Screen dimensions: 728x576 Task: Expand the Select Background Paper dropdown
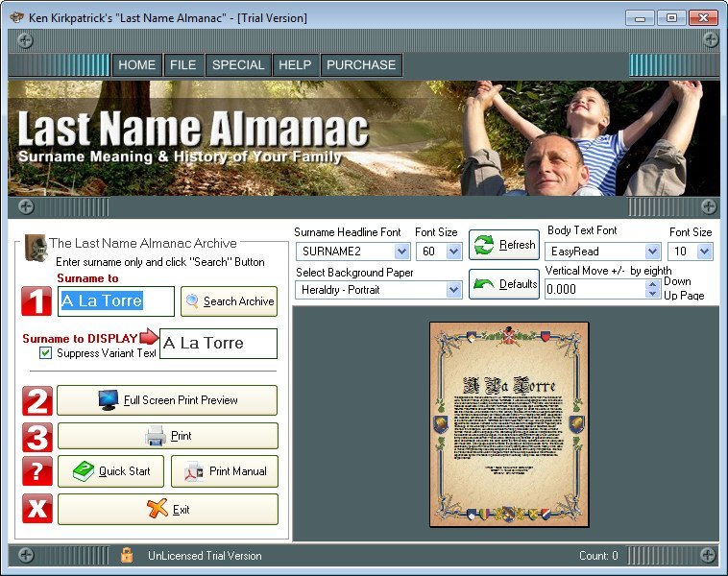coord(453,290)
